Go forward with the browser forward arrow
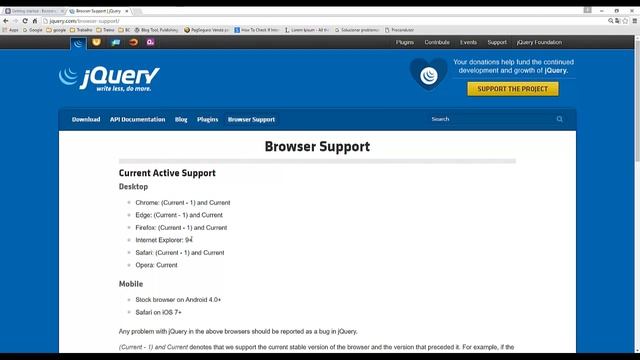Image resolution: width=640 pixels, height=360 pixels. click(x=16, y=21)
